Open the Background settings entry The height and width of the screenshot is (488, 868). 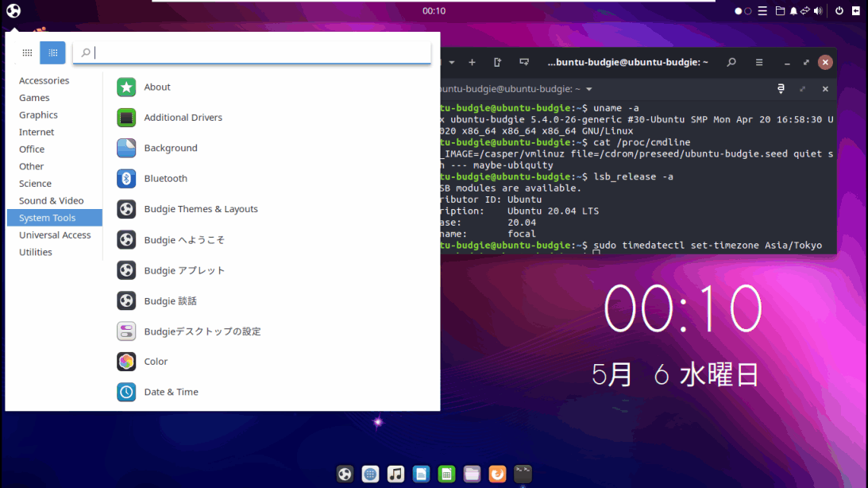(272, 148)
